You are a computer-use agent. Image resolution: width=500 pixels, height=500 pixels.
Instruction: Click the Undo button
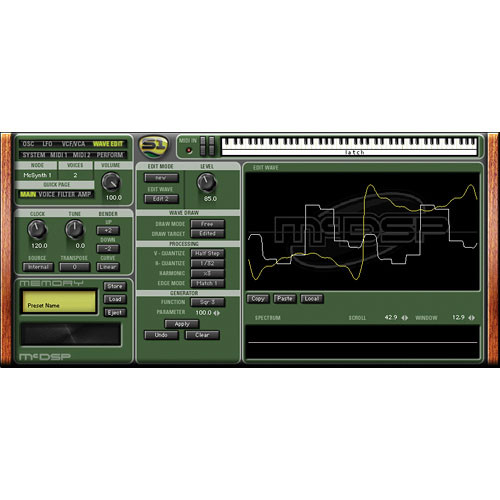pos(161,335)
